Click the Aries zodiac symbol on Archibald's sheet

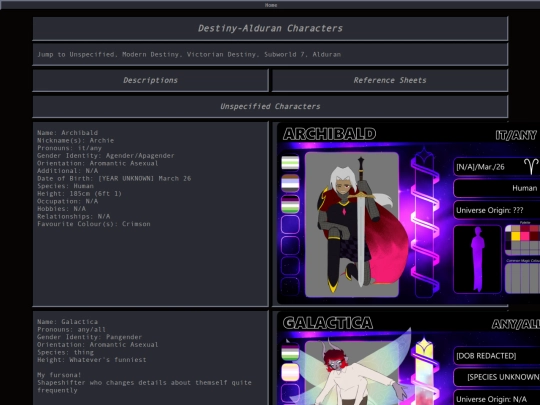[531, 167]
